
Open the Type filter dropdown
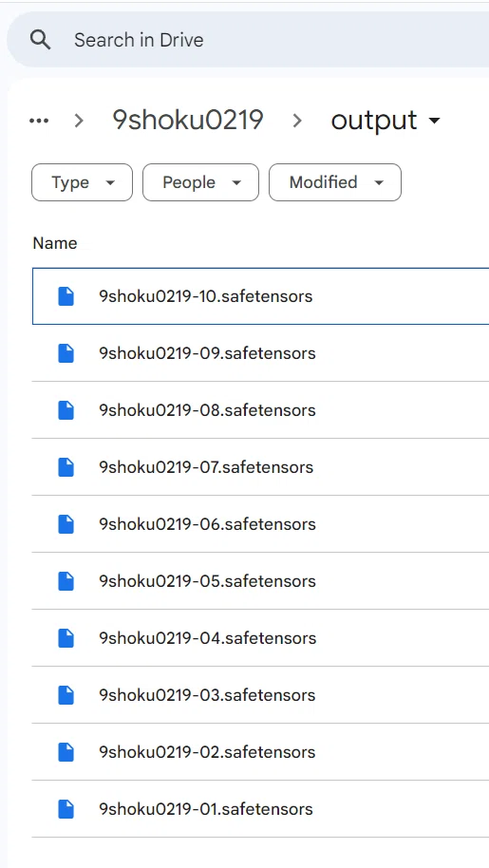(x=82, y=182)
